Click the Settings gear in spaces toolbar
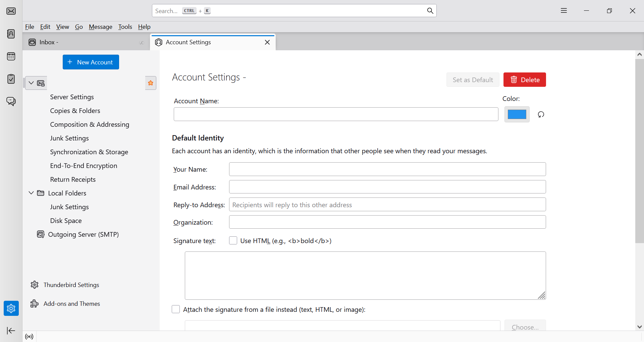Image resolution: width=644 pixels, height=342 pixels. point(11,308)
